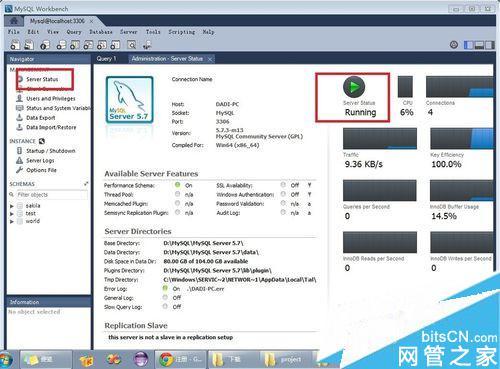500x369 pixels.
Task: Open Startup / Shutdown instance item
Action: point(51,151)
